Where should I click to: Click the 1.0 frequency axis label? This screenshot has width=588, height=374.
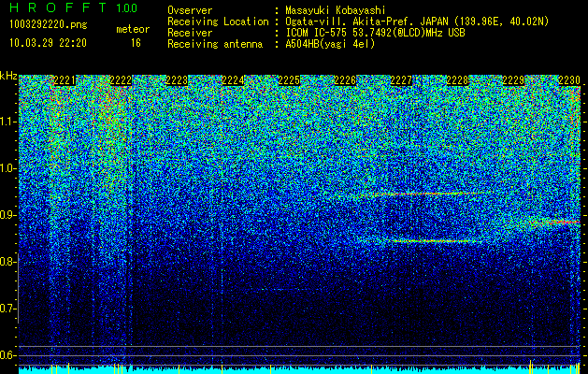[7, 168]
